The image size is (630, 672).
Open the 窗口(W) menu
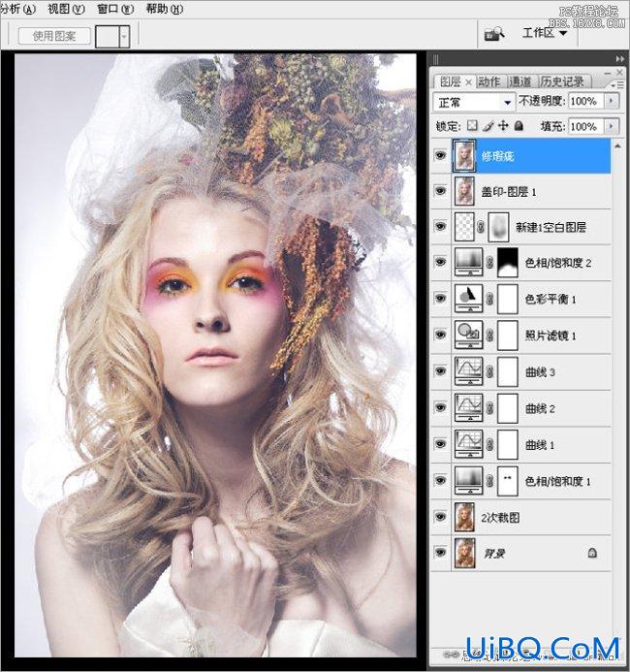115,9
